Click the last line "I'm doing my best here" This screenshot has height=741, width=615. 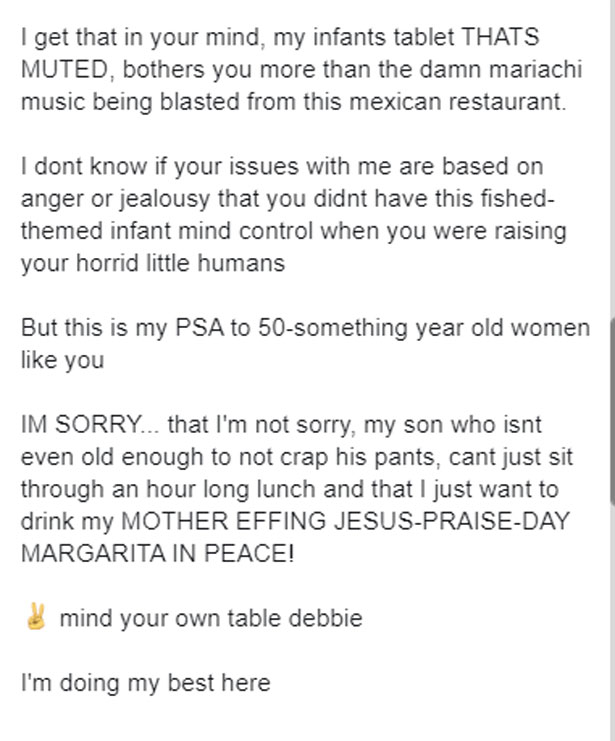[x=145, y=684]
